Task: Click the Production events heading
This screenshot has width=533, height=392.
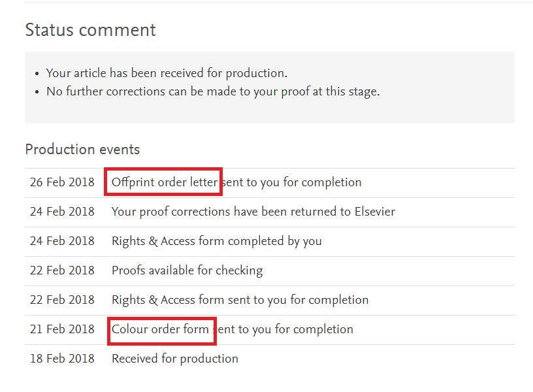Action: [82, 150]
